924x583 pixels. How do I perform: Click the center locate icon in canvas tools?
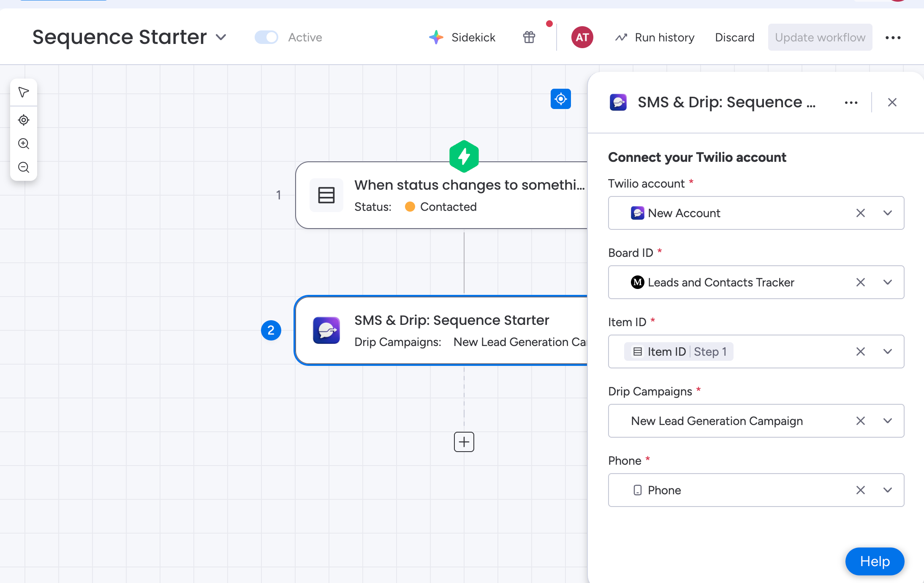click(24, 120)
